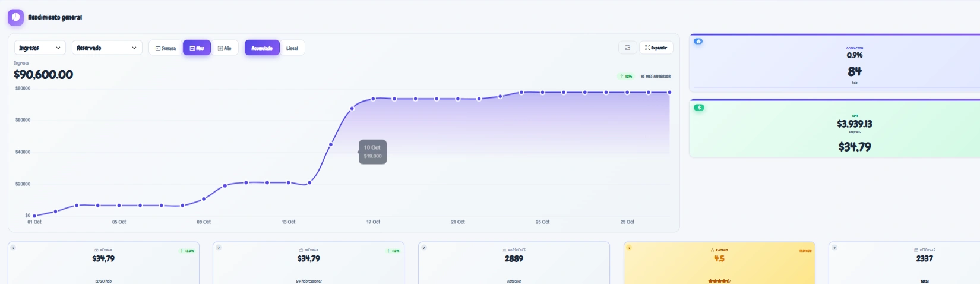Click the last data point on the chart
Viewport: 980px width, 284px height.
tap(669, 93)
